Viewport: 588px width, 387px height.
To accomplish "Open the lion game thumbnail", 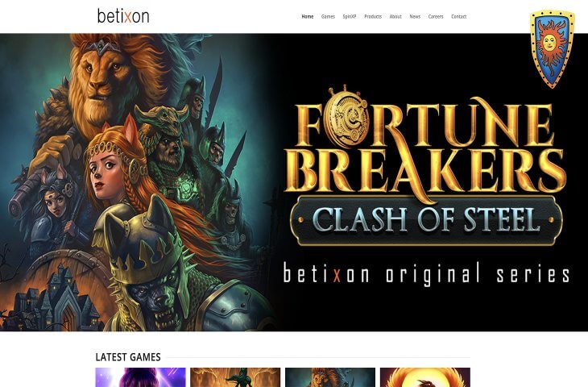I will 330,377.
